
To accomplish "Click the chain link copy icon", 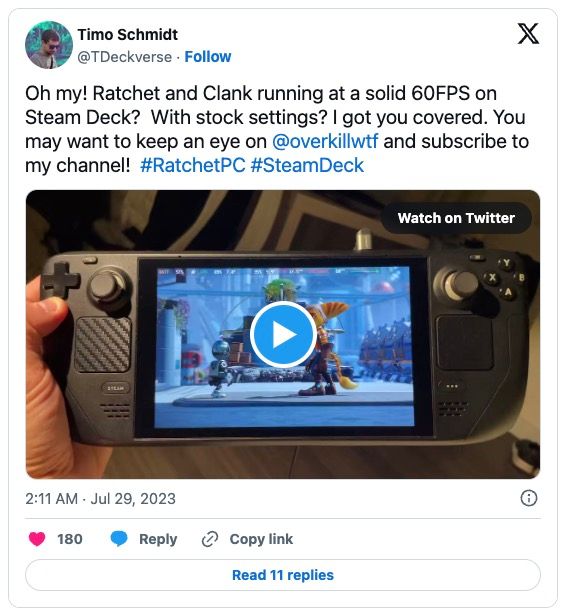I will point(210,539).
